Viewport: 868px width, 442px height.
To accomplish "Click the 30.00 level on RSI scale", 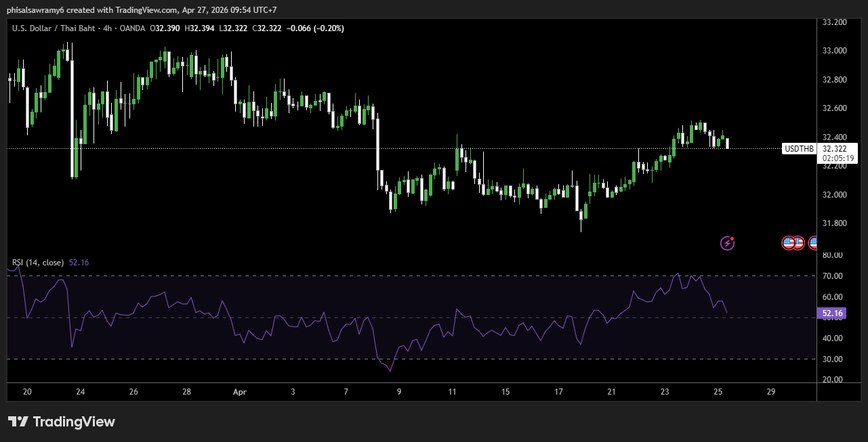I will point(832,359).
